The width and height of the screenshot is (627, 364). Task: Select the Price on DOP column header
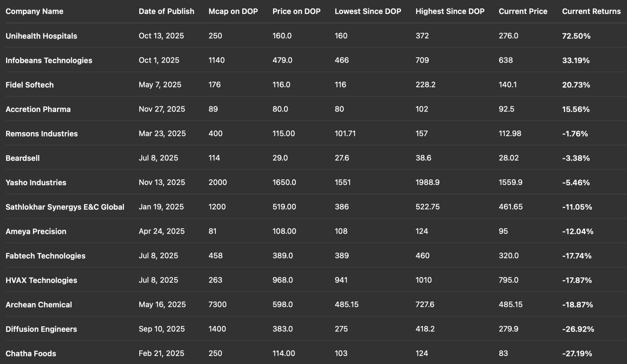click(296, 11)
